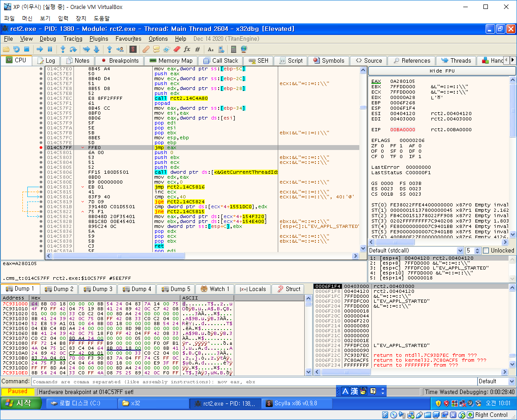Find intermodular calls icon in toolbar

[x=221, y=49]
